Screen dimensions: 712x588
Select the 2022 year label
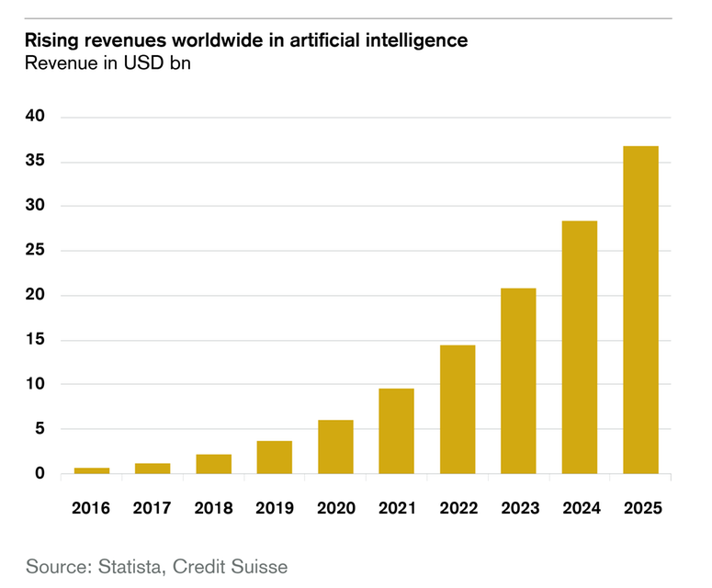[458, 507]
